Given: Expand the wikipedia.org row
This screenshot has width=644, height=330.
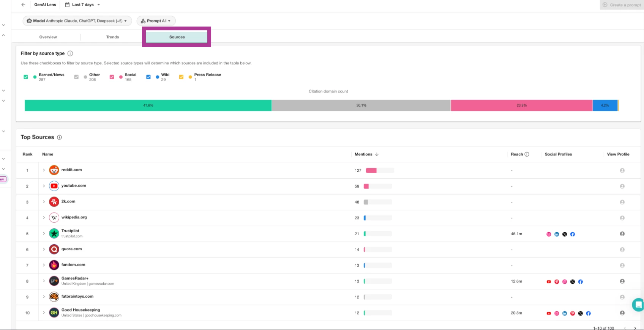Looking at the screenshot, I should coord(44,217).
